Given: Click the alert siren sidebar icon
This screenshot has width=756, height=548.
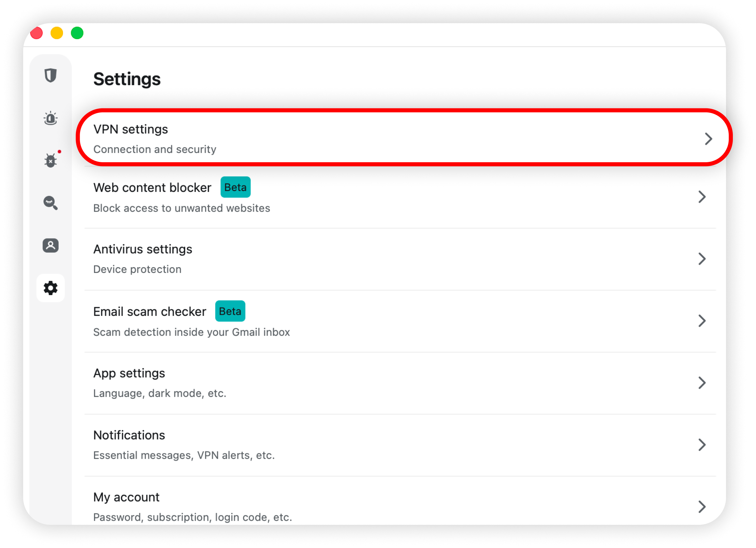Looking at the screenshot, I should [x=50, y=118].
